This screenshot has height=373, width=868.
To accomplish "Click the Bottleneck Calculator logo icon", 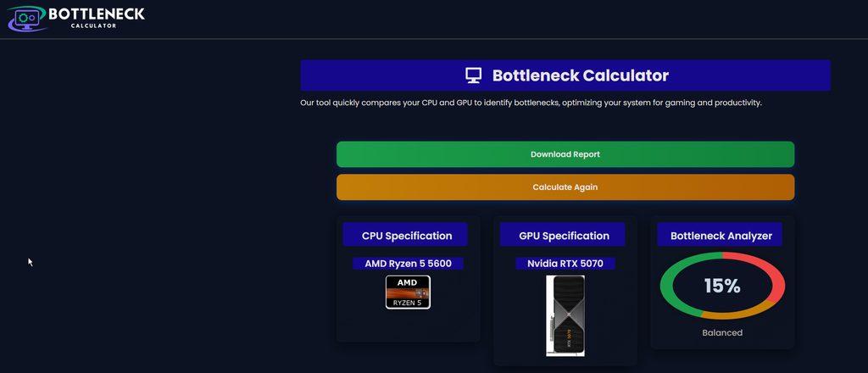I will coord(26,19).
